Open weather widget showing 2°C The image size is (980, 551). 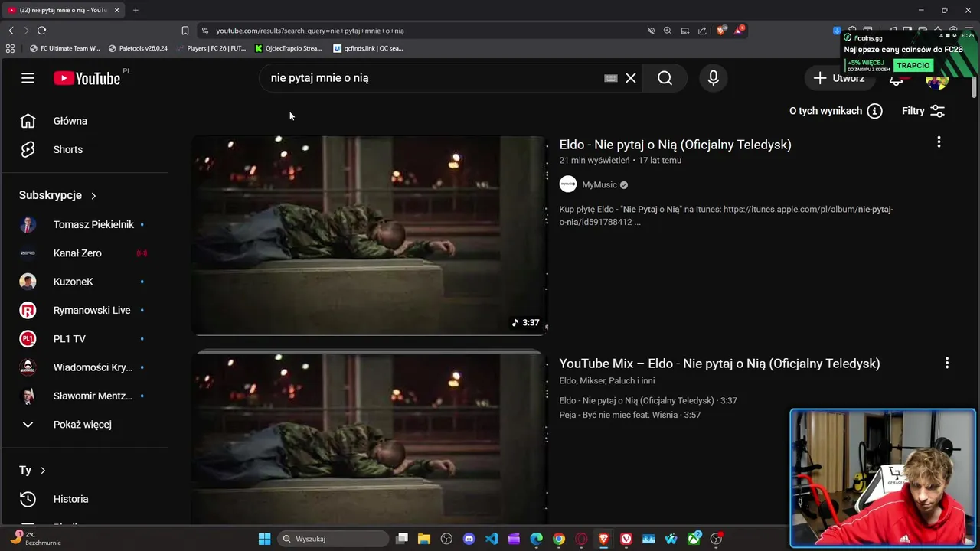[x=37, y=539]
